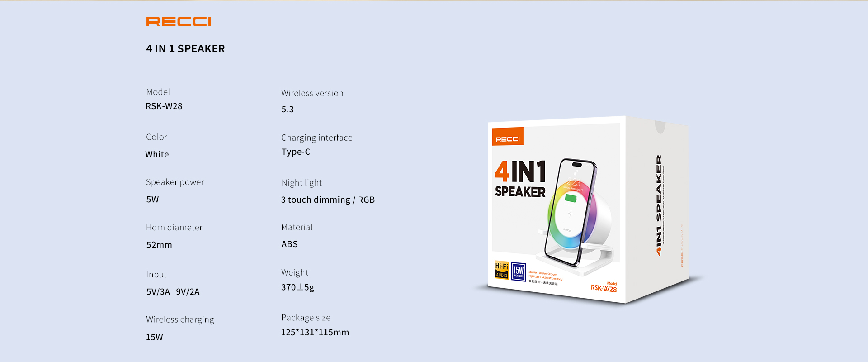Click the side panel of the box
This screenshot has width=868, height=362.
pos(658,208)
